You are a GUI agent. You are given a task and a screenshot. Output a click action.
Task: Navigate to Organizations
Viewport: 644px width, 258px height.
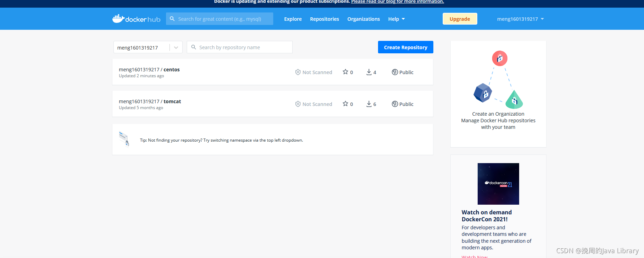point(364,19)
